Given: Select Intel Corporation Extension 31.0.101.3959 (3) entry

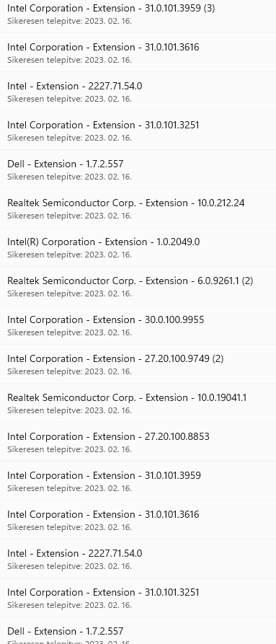Looking at the screenshot, I should click(x=138, y=14).
